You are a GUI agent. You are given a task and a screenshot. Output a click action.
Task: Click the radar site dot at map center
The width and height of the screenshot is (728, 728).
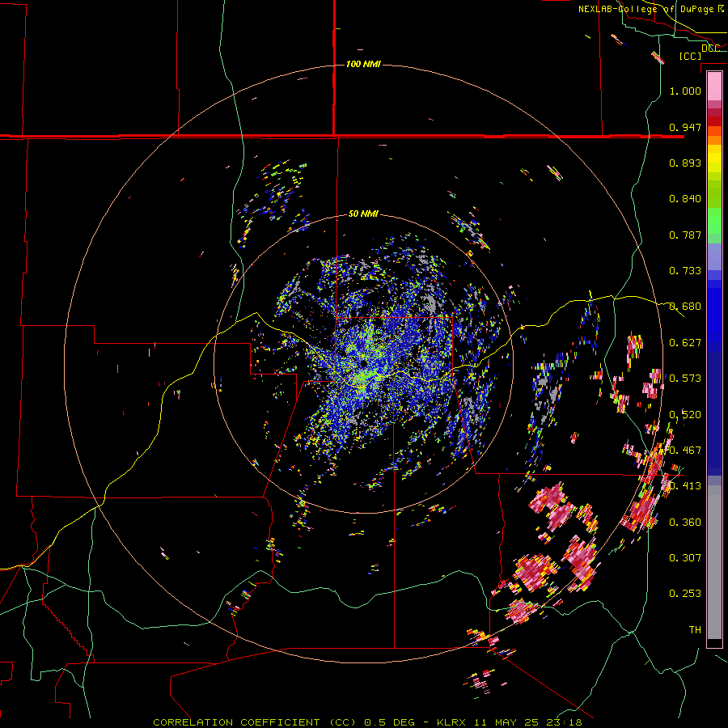pos(363,363)
